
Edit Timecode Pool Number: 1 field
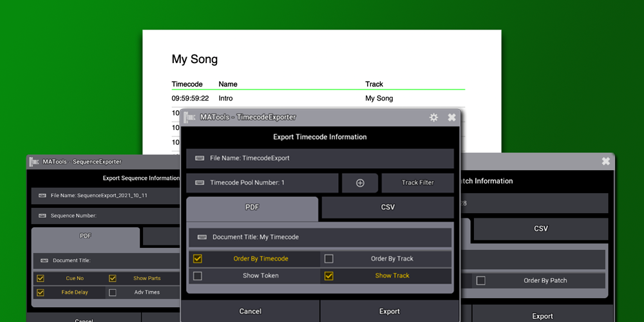(262, 183)
